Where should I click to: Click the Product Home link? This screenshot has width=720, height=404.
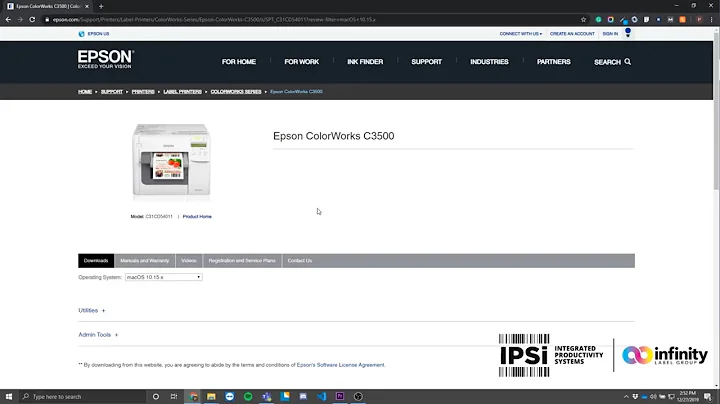pyautogui.click(x=197, y=217)
